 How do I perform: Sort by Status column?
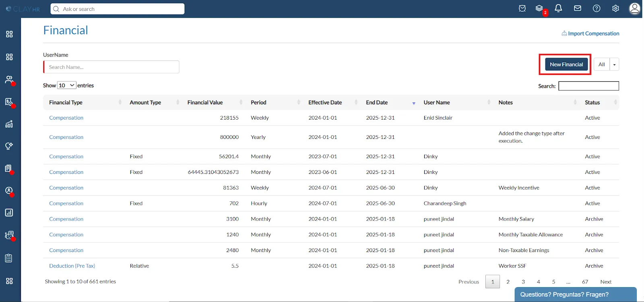point(599,102)
